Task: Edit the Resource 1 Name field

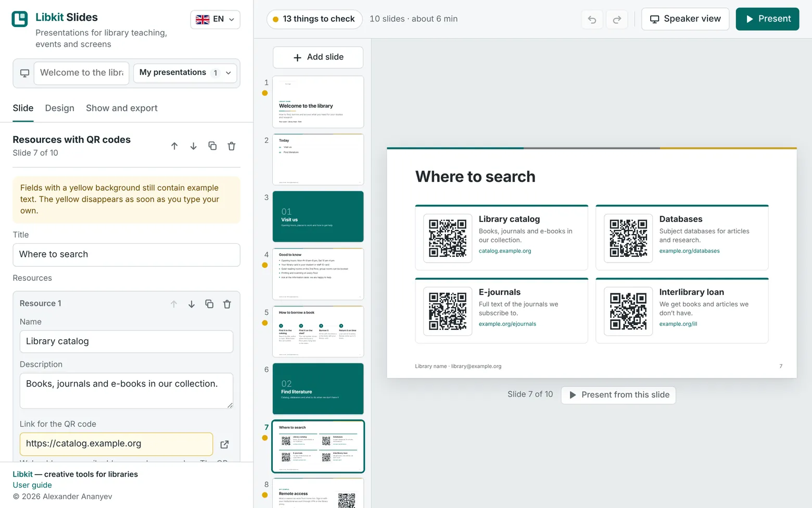Action: pos(126,342)
